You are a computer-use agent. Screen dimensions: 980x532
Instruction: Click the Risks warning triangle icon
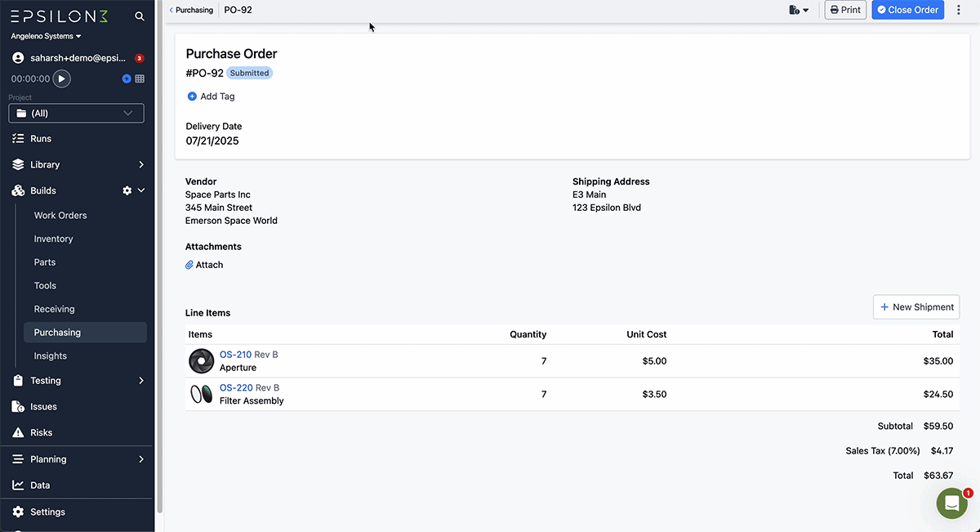pos(18,433)
